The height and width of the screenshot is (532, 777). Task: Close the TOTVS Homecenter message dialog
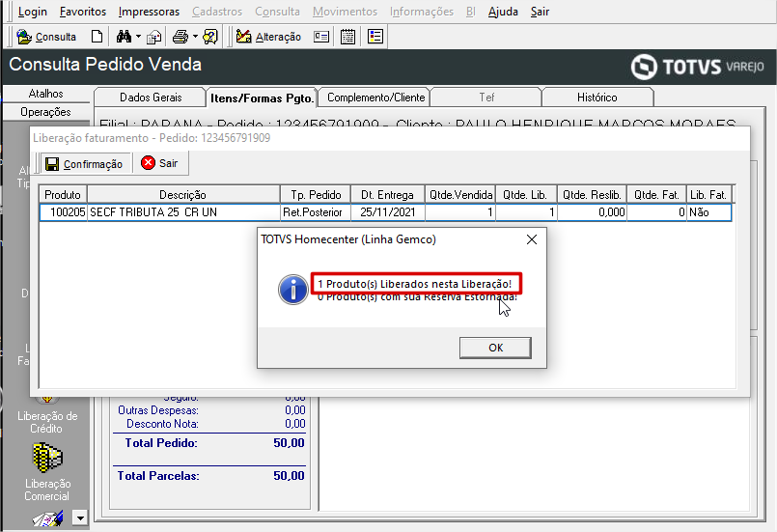pos(532,239)
